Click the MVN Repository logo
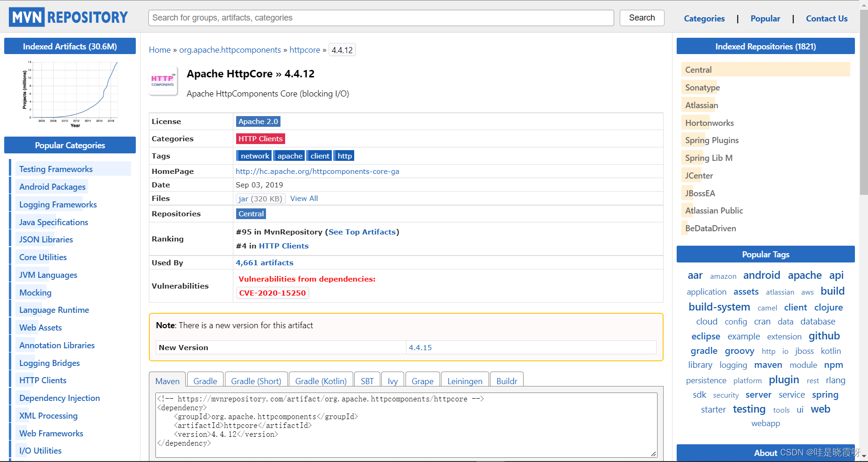Screen dimensions: 868x462 [x=68, y=17]
